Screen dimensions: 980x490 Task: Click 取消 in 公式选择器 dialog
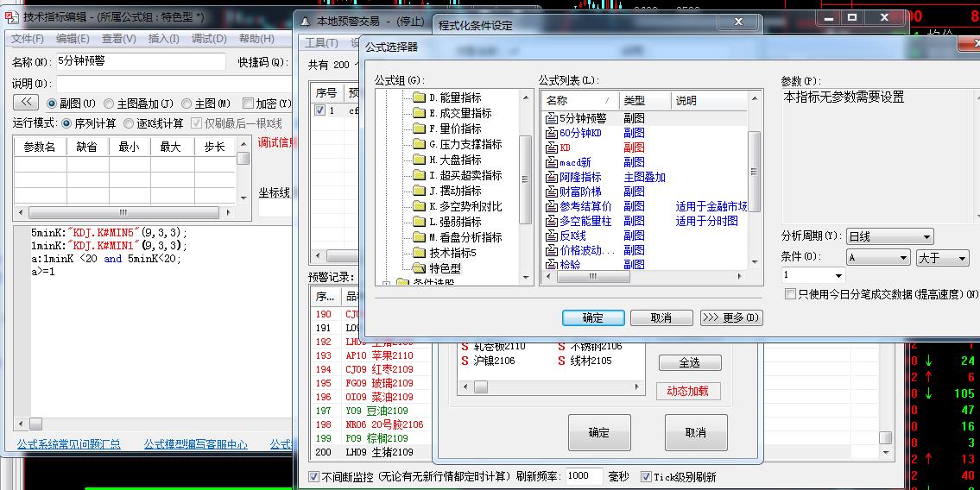(x=661, y=317)
